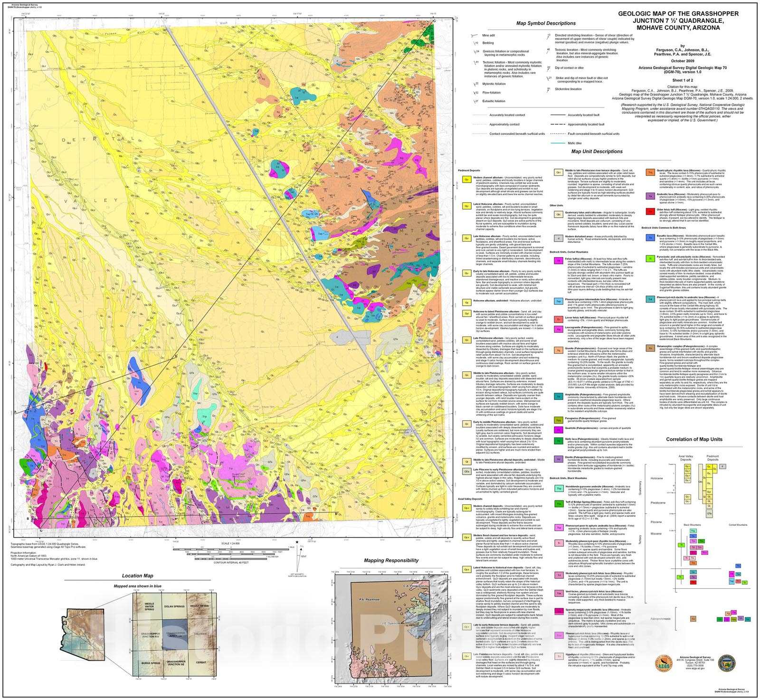Click the purple Andesitic lava swatch

click(x=650, y=196)
